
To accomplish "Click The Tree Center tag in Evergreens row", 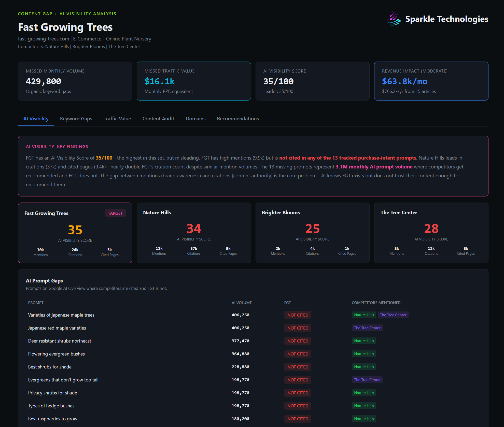I will [x=367, y=380].
